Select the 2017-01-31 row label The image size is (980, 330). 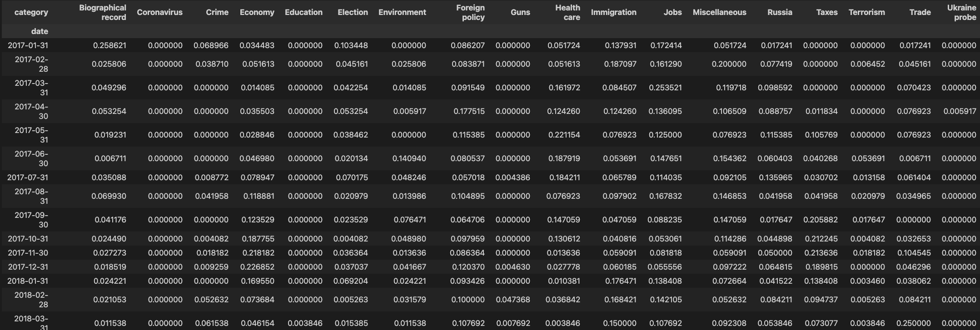(x=28, y=45)
